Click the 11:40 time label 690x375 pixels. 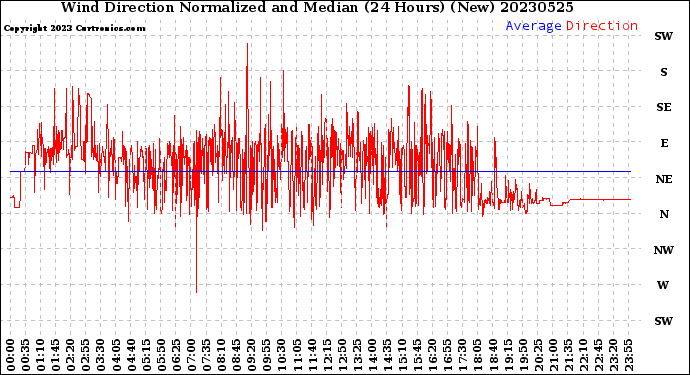[312, 355]
